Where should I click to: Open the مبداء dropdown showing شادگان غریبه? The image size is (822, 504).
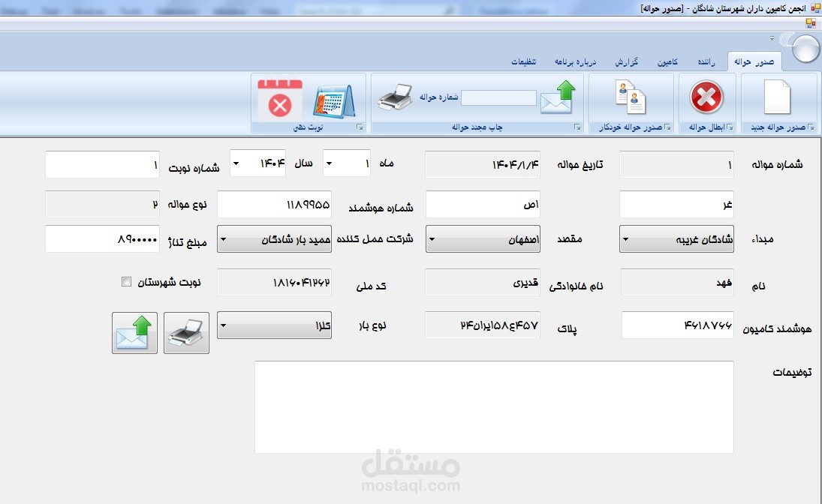676,239
